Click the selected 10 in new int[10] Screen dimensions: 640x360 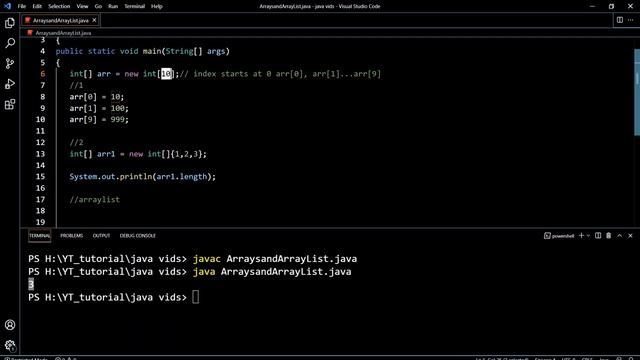pos(166,74)
